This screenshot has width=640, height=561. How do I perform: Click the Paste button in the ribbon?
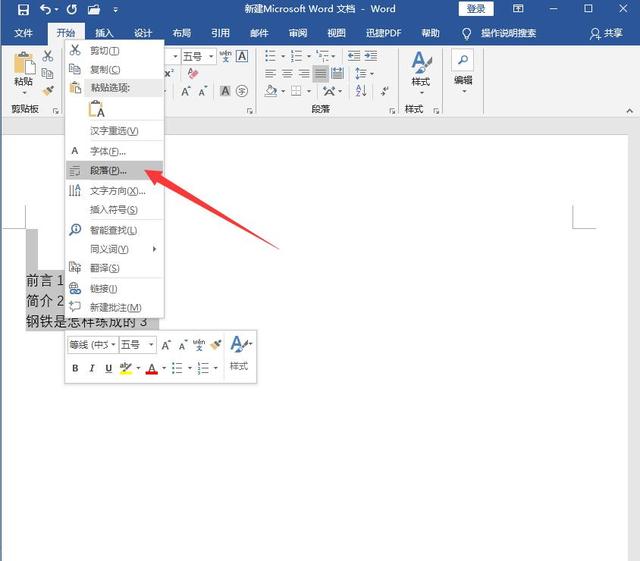[23, 70]
